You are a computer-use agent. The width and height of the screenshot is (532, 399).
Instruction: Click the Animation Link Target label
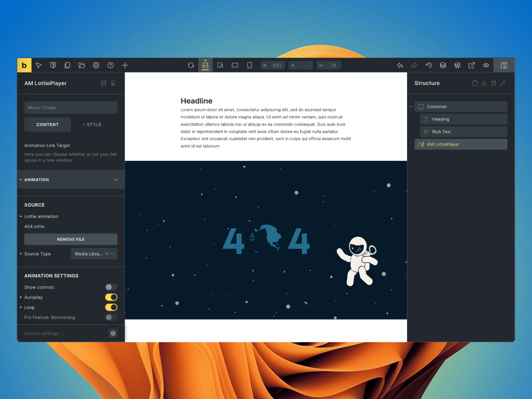[x=47, y=145]
